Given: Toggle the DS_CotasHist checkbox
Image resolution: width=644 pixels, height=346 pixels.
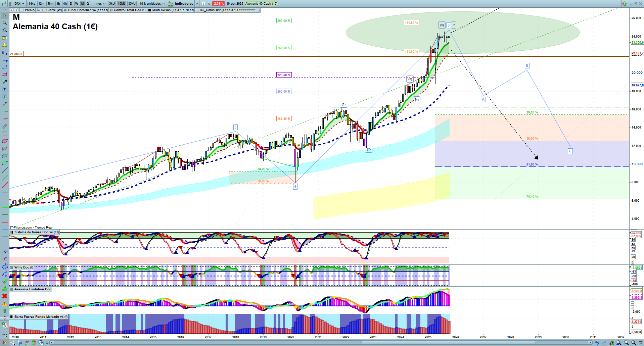Looking at the screenshot, I should (x=197, y=10).
